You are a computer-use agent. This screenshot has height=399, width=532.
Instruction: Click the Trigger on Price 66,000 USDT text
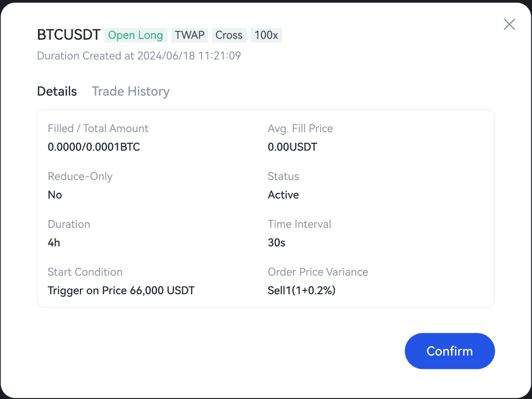click(121, 290)
